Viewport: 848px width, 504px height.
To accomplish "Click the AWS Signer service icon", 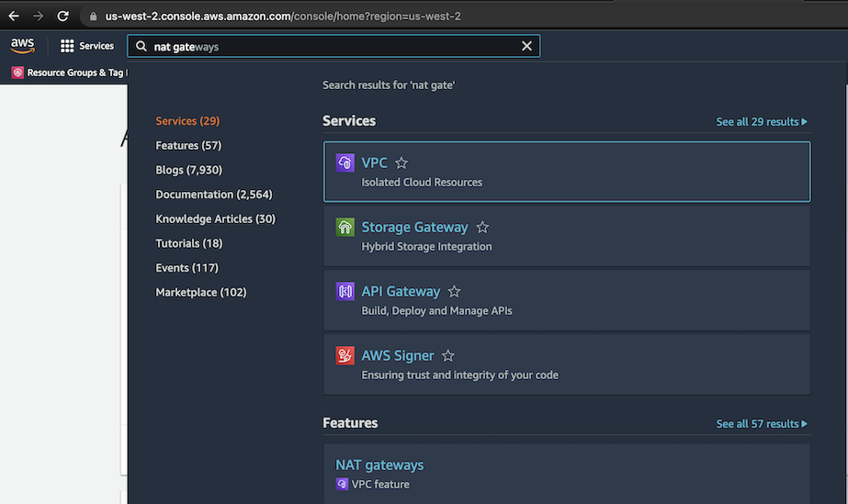I will coord(345,356).
